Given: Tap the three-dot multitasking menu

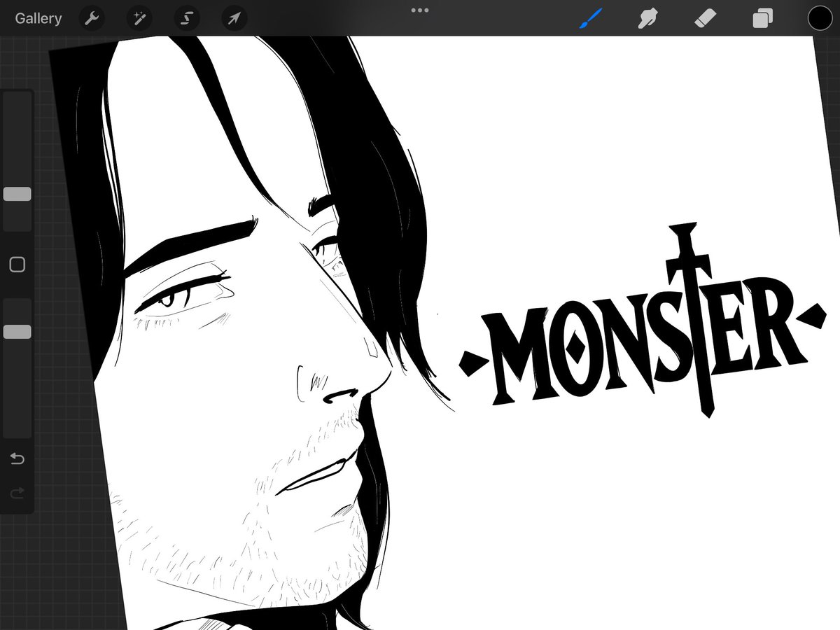Looking at the screenshot, I should click(x=420, y=10).
